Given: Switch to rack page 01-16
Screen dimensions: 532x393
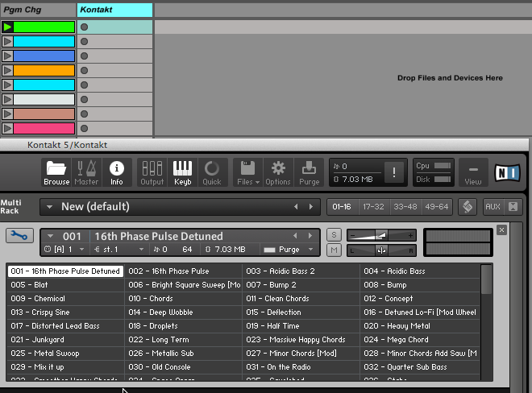Looking at the screenshot, I should [x=342, y=206].
